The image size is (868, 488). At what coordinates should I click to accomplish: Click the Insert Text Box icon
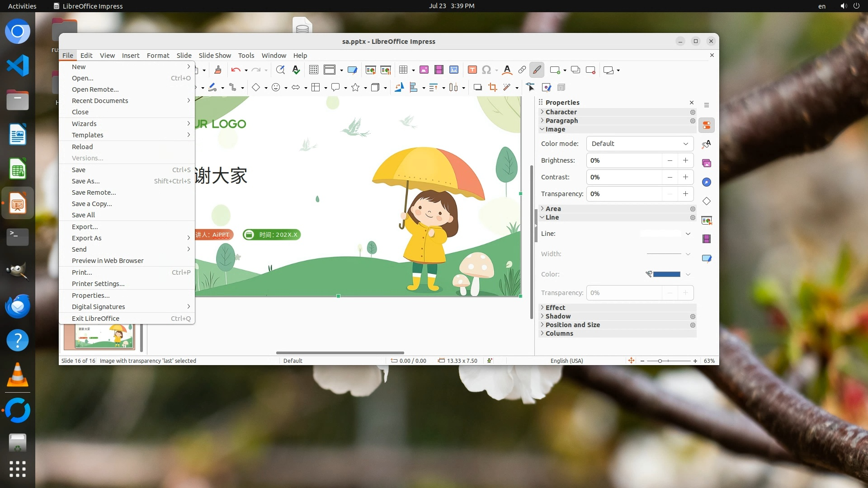tap(472, 70)
